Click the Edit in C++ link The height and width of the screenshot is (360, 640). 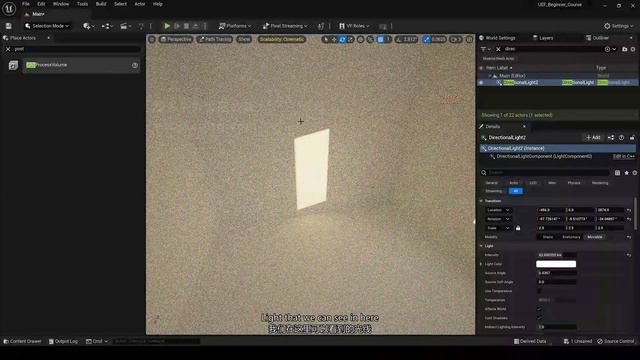(624, 156)
